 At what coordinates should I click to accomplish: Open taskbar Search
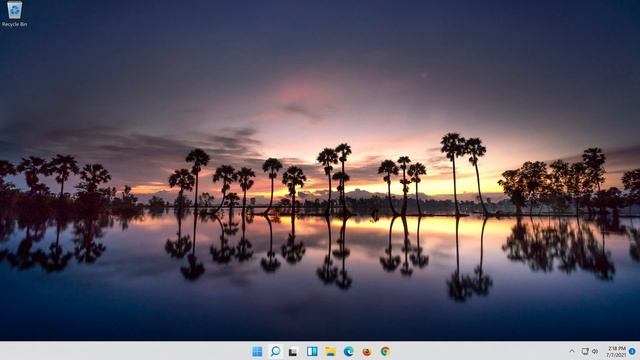pyautogui.click(x=276, y=351)
